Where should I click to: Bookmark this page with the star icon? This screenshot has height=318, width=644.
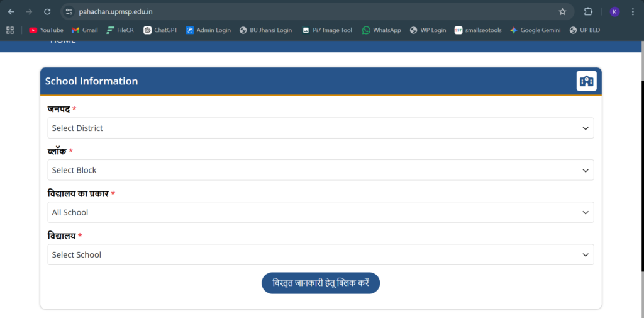tap(562, 12)
